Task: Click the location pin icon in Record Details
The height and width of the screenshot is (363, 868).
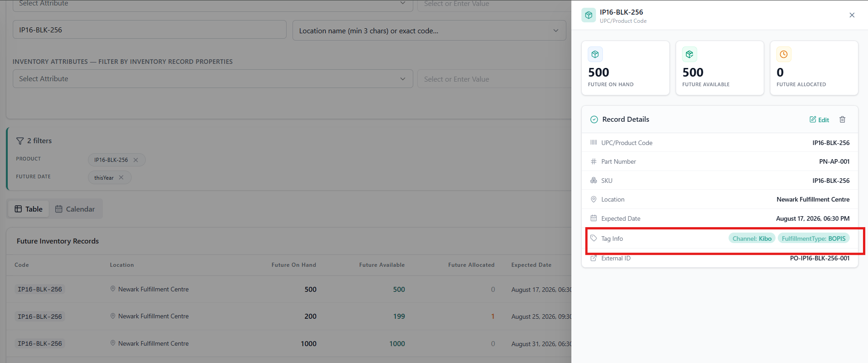Action: coord(594,199)
